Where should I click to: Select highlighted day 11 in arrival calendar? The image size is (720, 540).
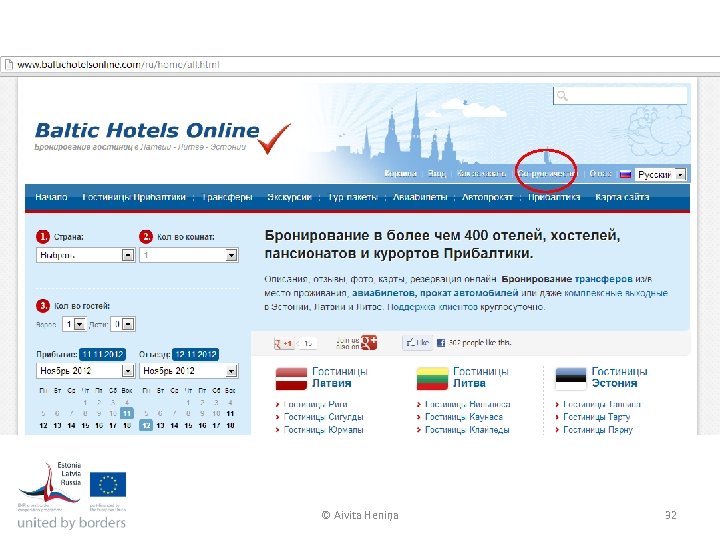tap(127, 413)
